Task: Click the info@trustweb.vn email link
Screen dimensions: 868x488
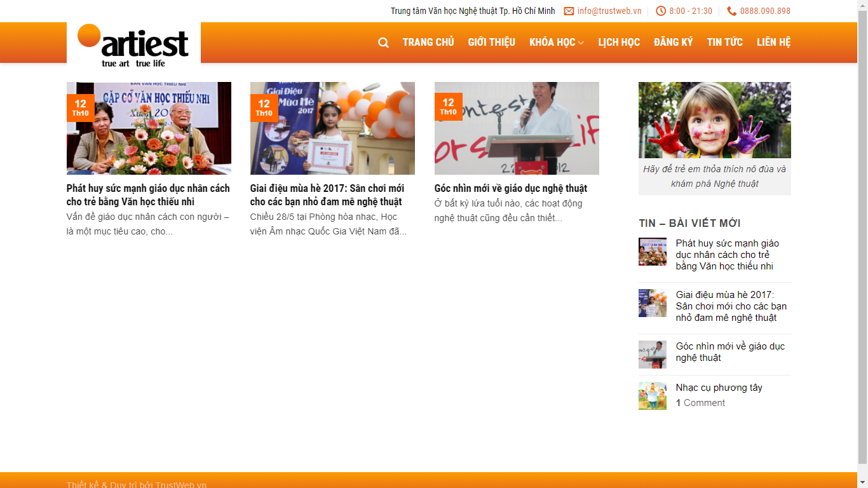Action: click(x=609, y=11)
